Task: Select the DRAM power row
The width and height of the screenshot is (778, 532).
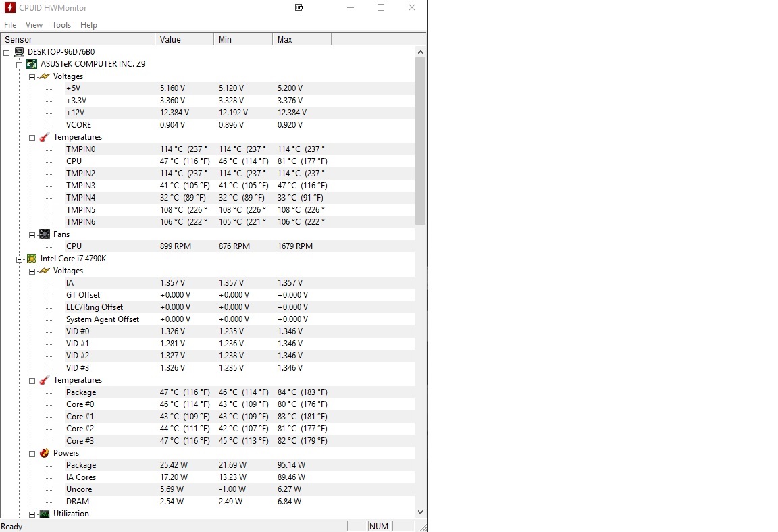Action: (240, 501)
